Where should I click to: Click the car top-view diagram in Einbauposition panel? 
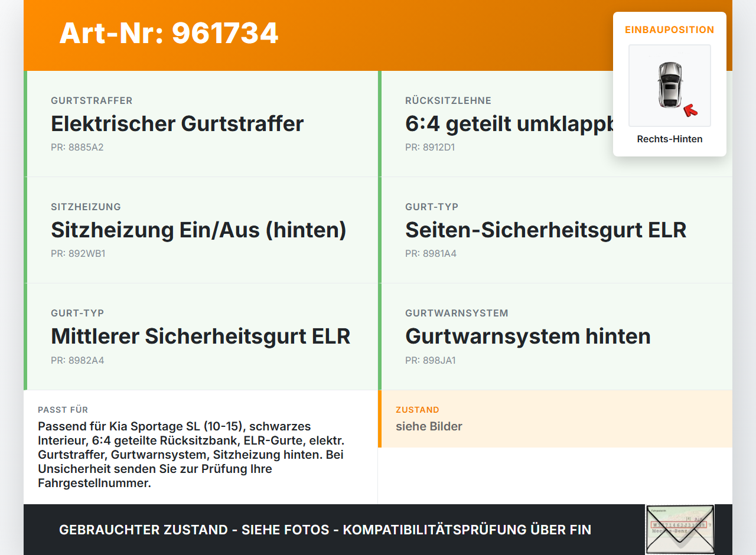(x=669, y=86)
